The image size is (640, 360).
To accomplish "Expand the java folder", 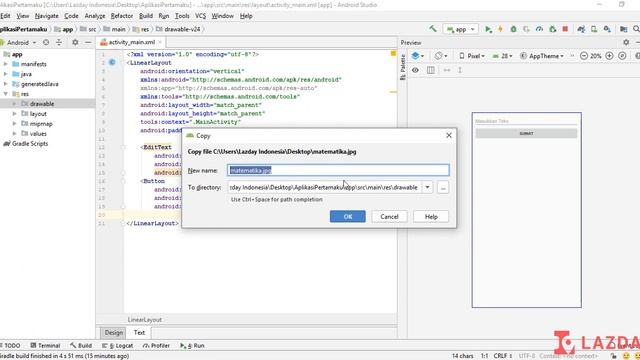I will pos(6,74).
